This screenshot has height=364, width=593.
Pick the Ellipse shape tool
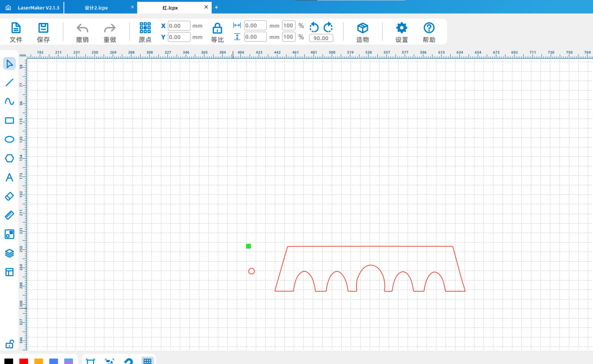point(9,139)
